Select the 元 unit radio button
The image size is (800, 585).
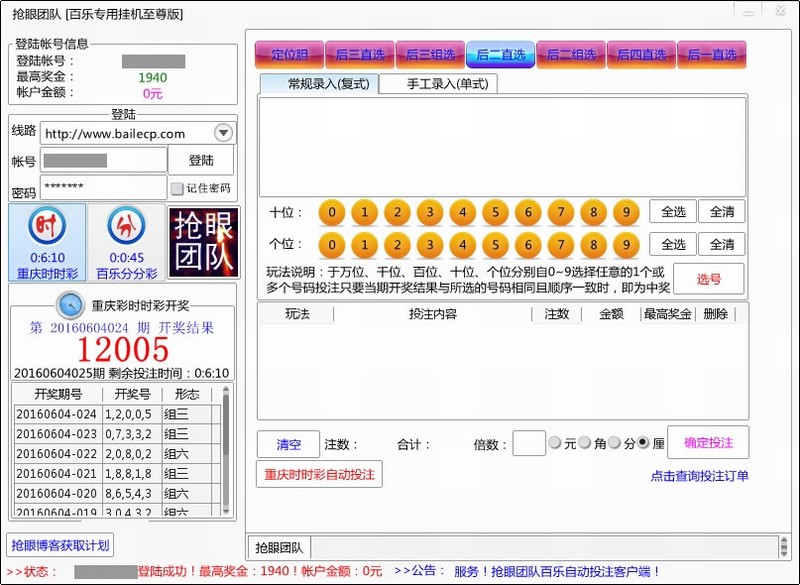[x=555, y=443]
